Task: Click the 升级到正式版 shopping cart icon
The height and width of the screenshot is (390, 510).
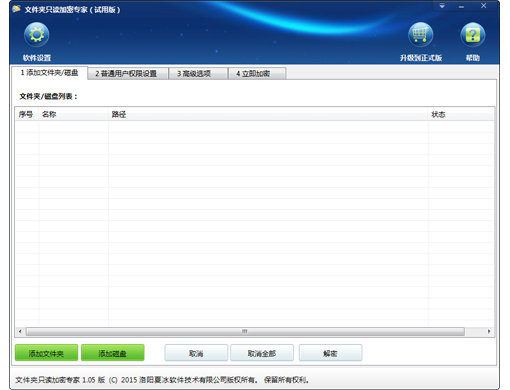Action: pos(420,35)
